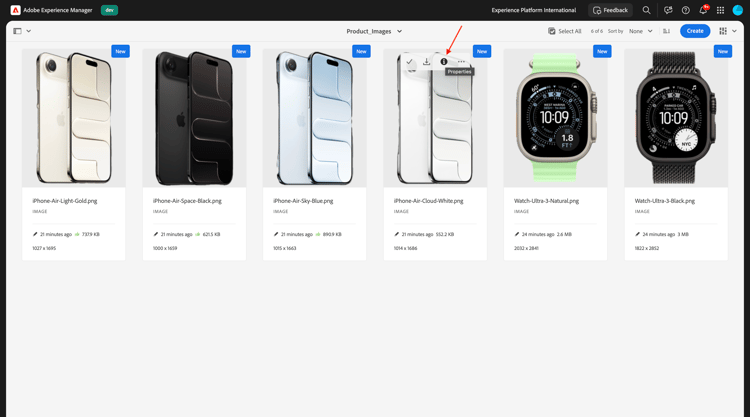
Task: Click the 3 MB file size text
Action: (x=683, y=234)
